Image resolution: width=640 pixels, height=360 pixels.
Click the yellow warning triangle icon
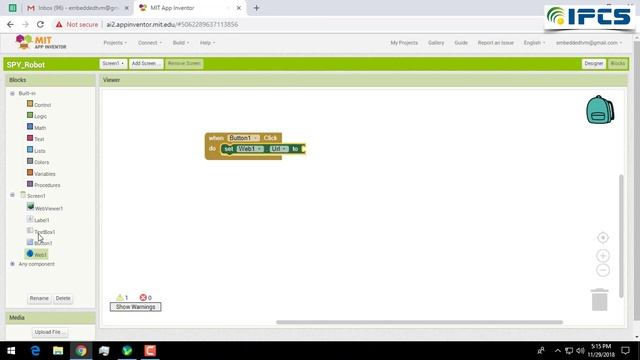(120, 297)
